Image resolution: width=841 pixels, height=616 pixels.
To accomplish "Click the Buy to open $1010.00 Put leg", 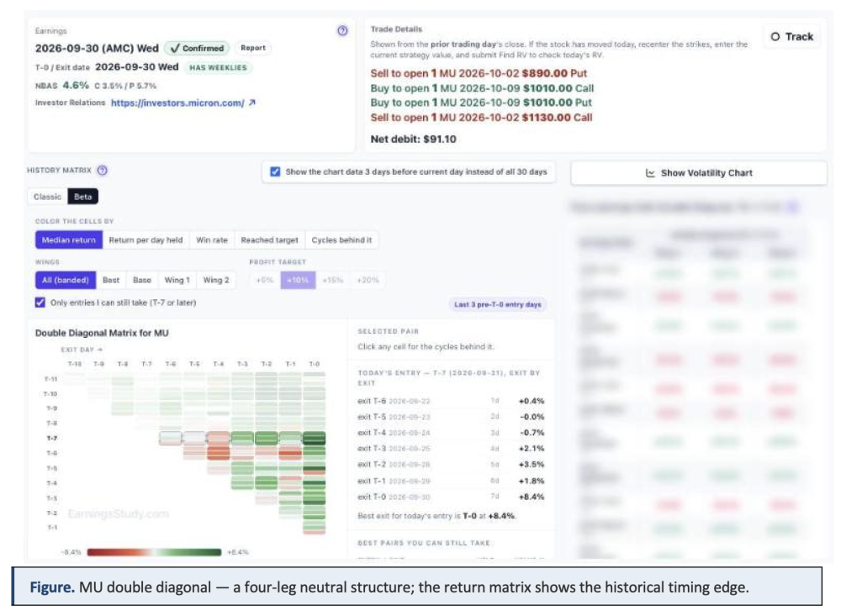I will 480,103.
